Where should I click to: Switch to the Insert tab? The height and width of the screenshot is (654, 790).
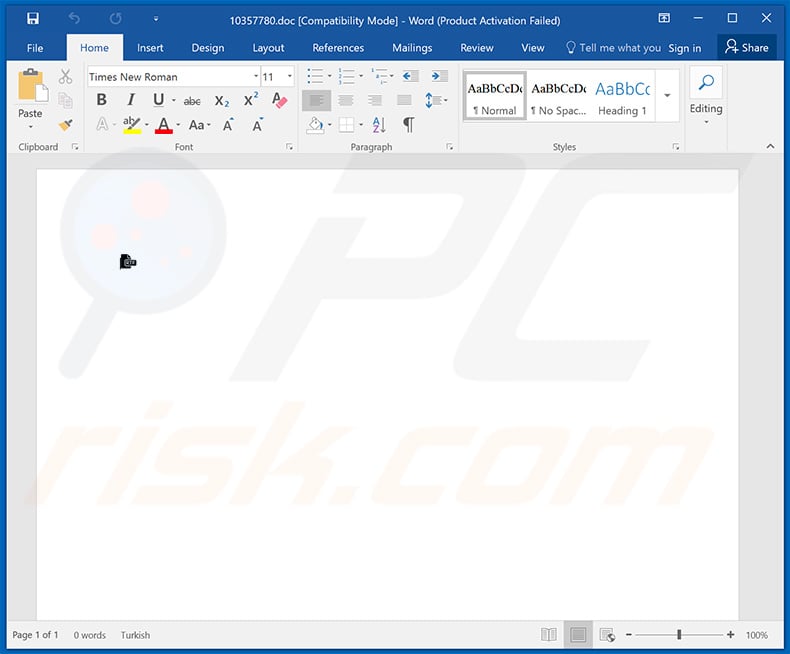coord(150,48)
